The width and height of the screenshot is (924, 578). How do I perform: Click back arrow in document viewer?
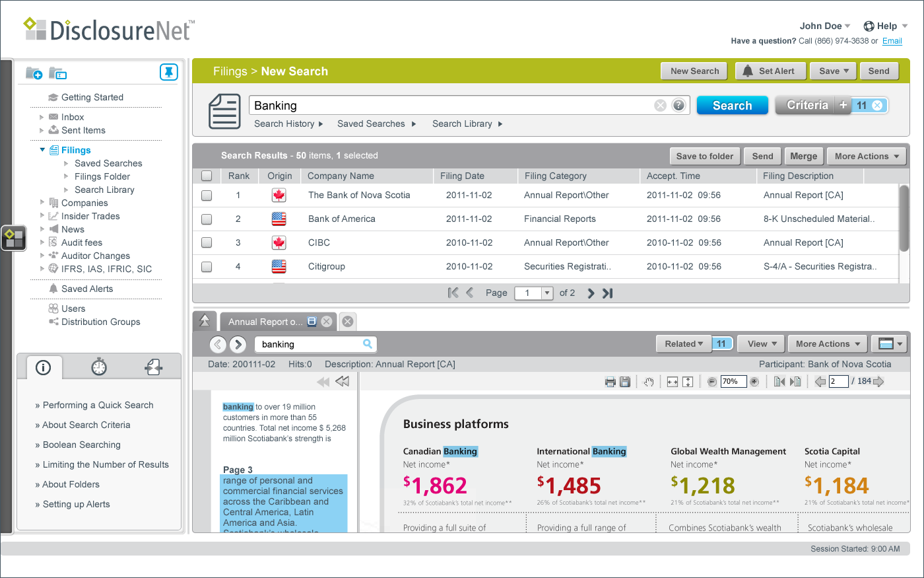(218, 344)
